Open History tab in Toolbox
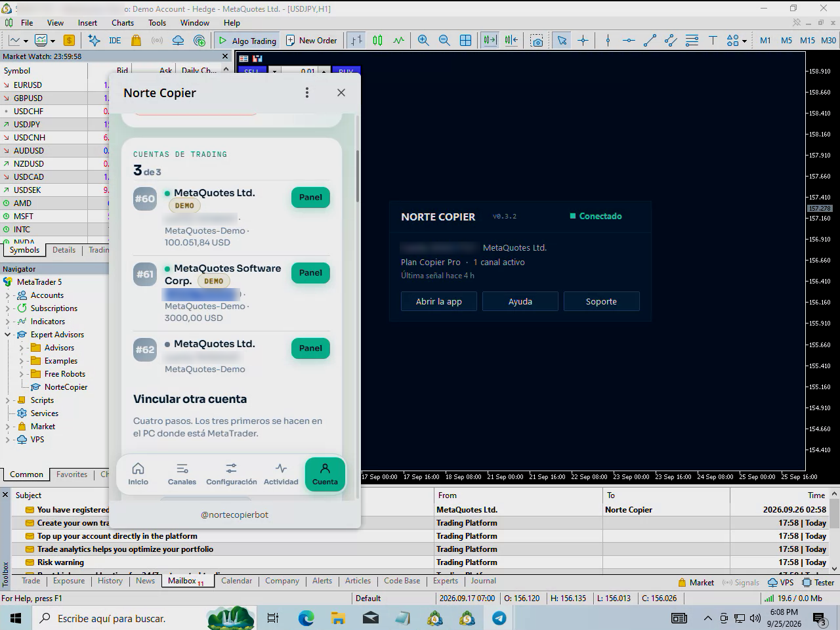 coord(110,581)
